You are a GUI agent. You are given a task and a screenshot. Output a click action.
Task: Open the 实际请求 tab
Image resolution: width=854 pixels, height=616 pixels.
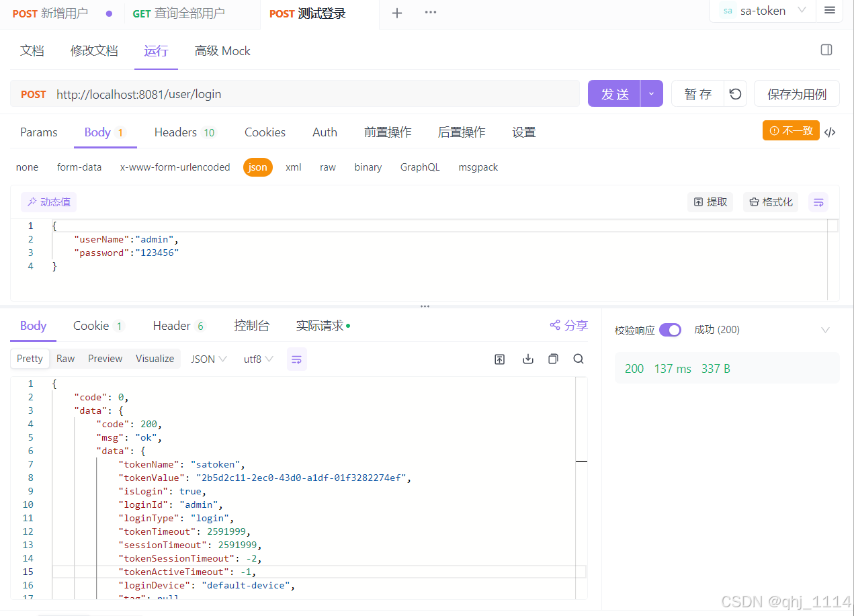tap(323, 326)
